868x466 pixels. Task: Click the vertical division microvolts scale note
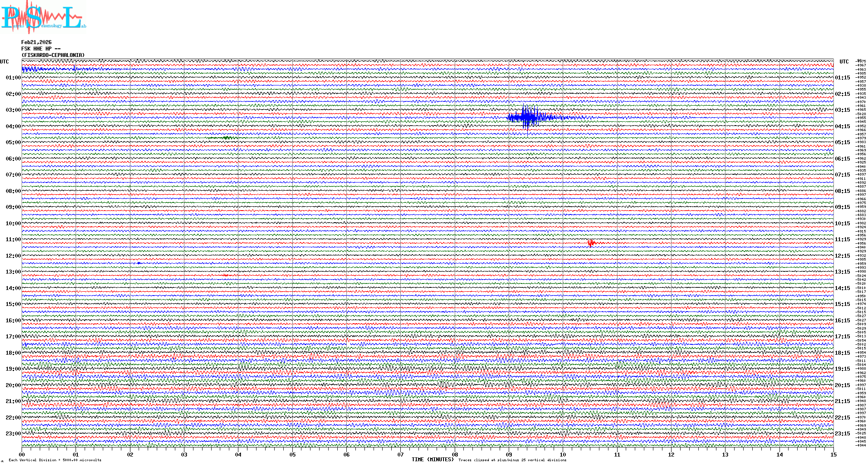55,460
